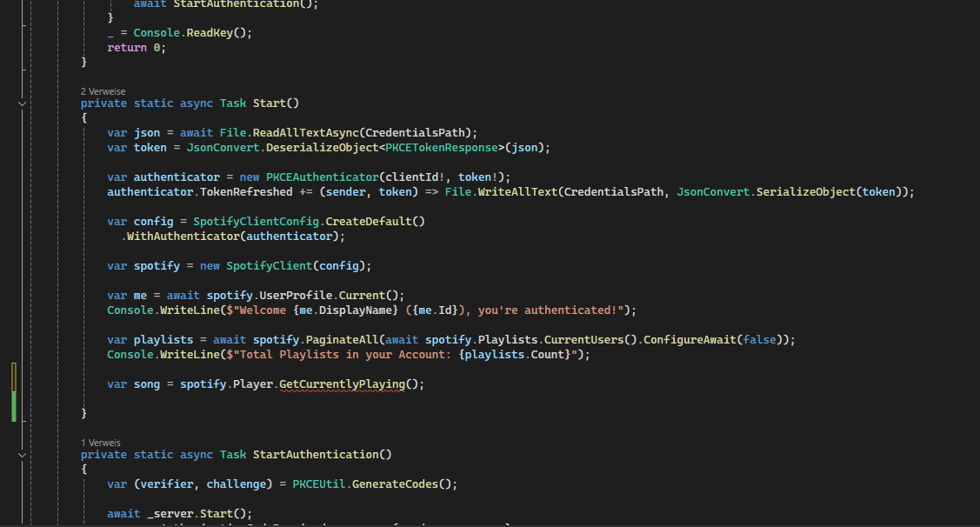Click SpotifyClient in the 'new SpotifyClient(config)' line
Image resolution: width=980 pixels, height=527 pixels.
270,266
